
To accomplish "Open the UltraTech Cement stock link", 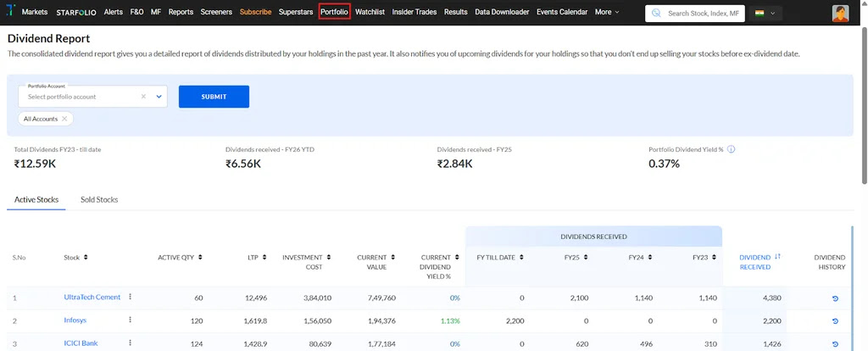I will pyautogui.click(x=92, y=298).
